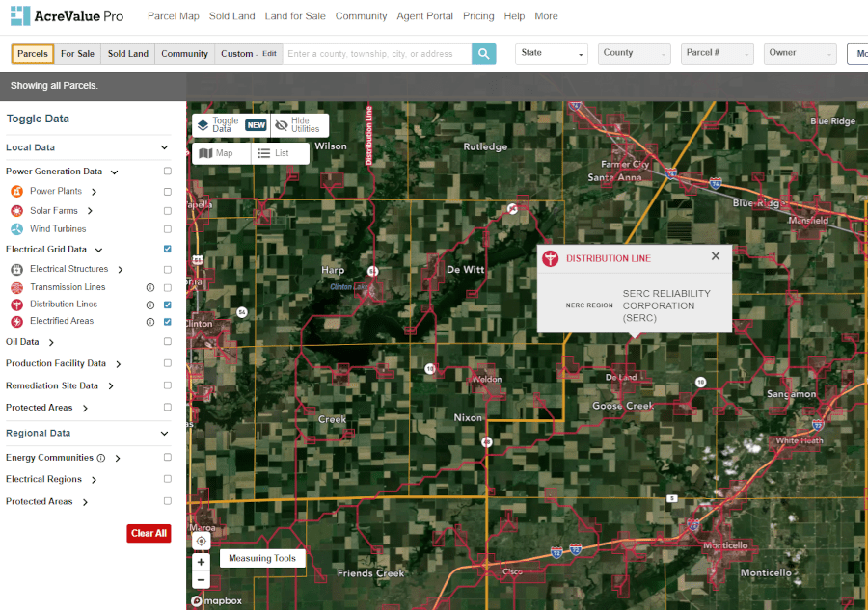868x610 pixels.
Task: Switch to the For Sale tab
Action: click(77, 53)
